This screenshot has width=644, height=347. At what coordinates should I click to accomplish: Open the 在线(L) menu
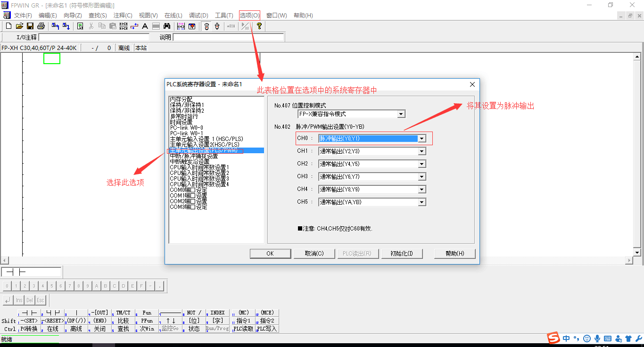click(173, 15)
